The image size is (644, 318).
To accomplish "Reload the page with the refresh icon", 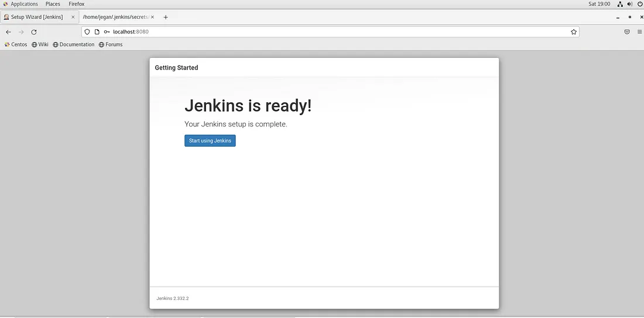I will [x=34, y=32].
